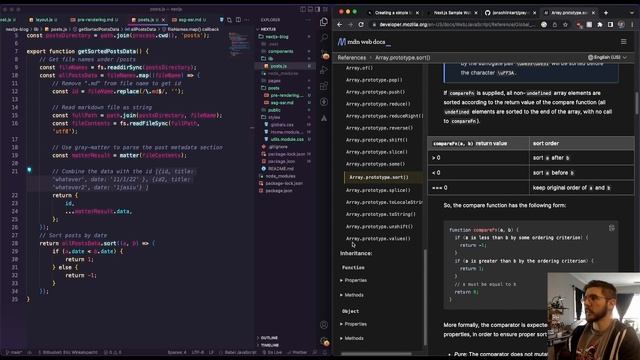Click References breadcrumb on MDN page
640x360 pixels.
(351, 58)
